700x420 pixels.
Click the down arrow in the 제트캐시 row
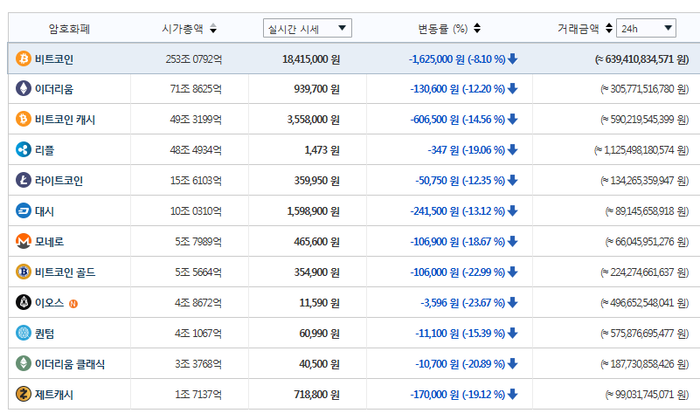[x=512, y=394]
